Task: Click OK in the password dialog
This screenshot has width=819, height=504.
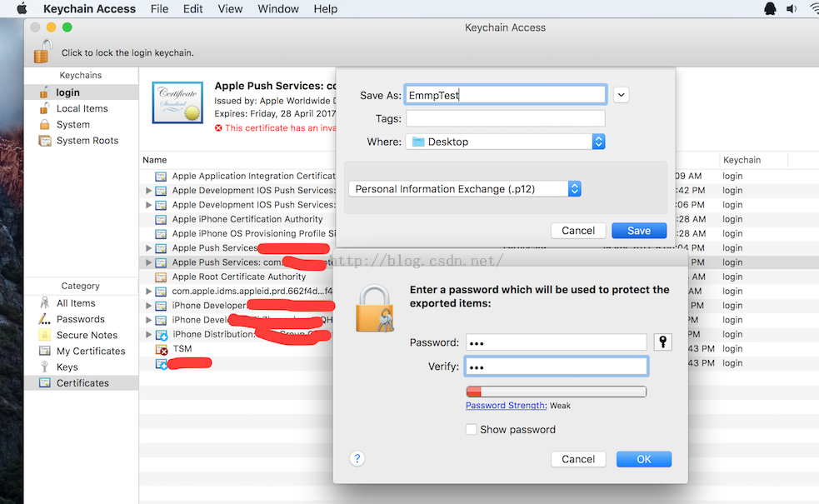Action: click(643, 459)
